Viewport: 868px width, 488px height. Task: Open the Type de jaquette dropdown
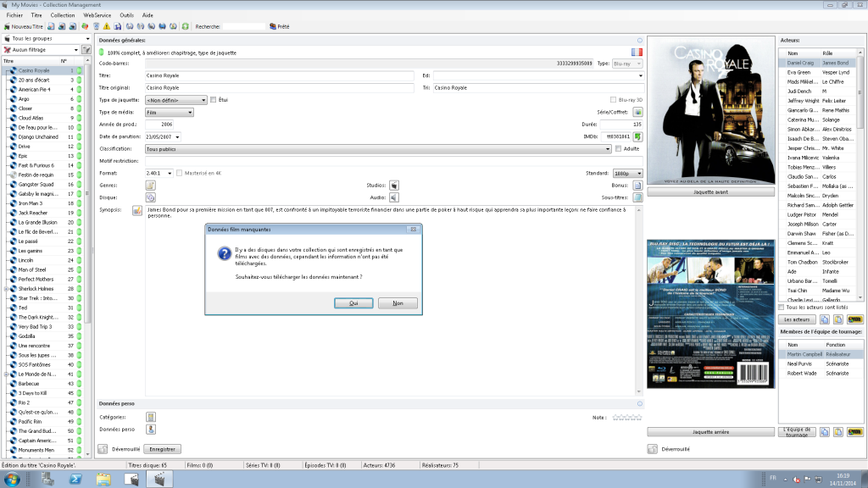pyautogui.click(x=176, y=100)
